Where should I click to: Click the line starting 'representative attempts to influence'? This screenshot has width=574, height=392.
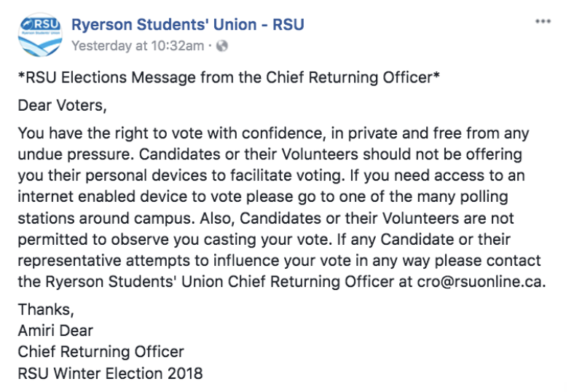279,261
